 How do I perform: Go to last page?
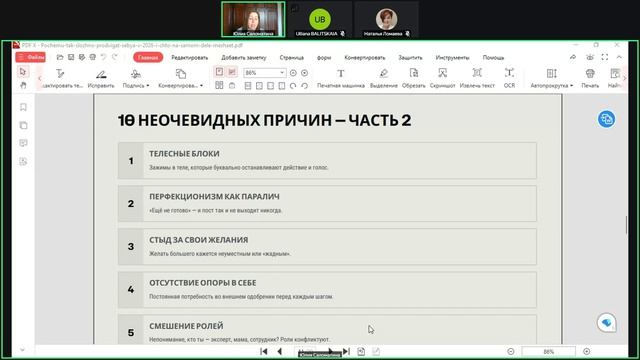coord(347,351)
